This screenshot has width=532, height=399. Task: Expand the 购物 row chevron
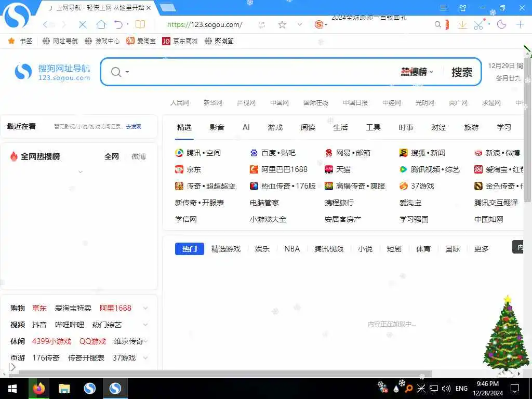pos(145,308)
